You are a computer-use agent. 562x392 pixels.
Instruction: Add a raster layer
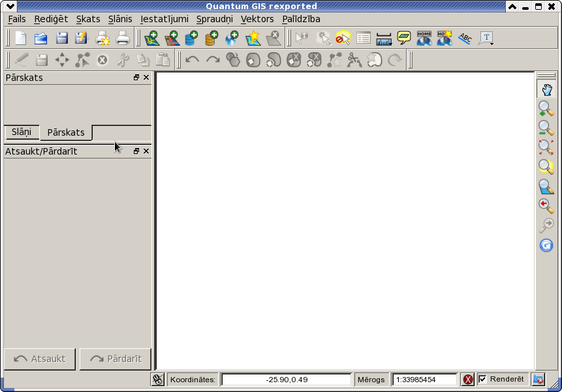[x=172, y=38]
